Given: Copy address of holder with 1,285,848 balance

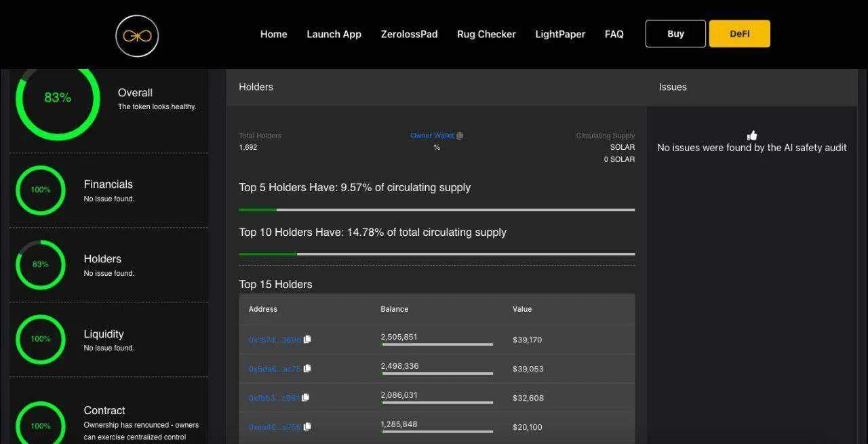Looking at the screenshot, I should click(x=307, y=427).
